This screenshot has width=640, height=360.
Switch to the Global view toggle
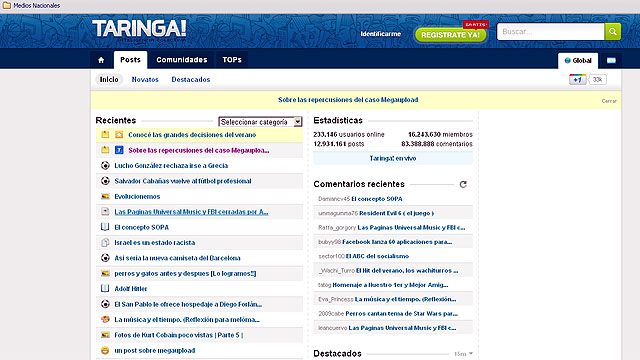tap(578, 60)
